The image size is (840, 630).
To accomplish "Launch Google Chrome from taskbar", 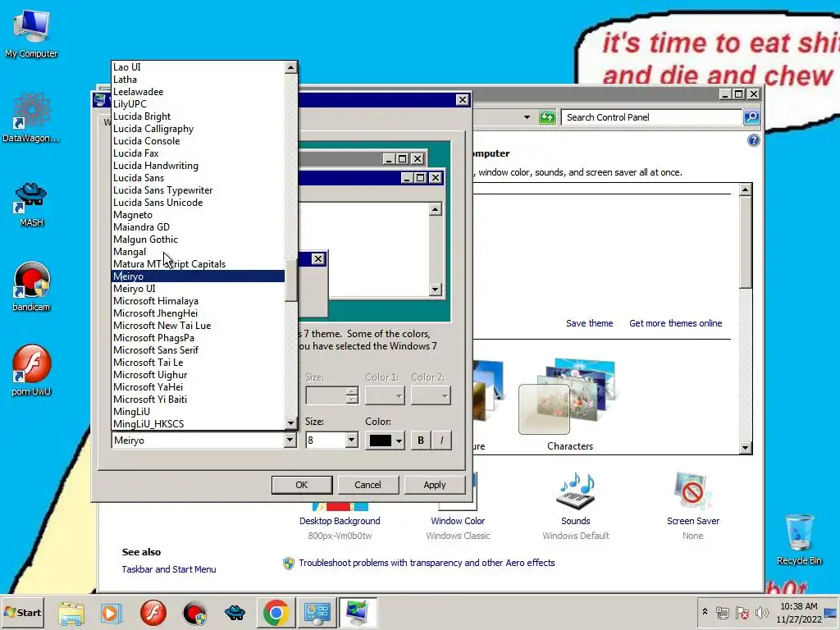I will (276, 613).
